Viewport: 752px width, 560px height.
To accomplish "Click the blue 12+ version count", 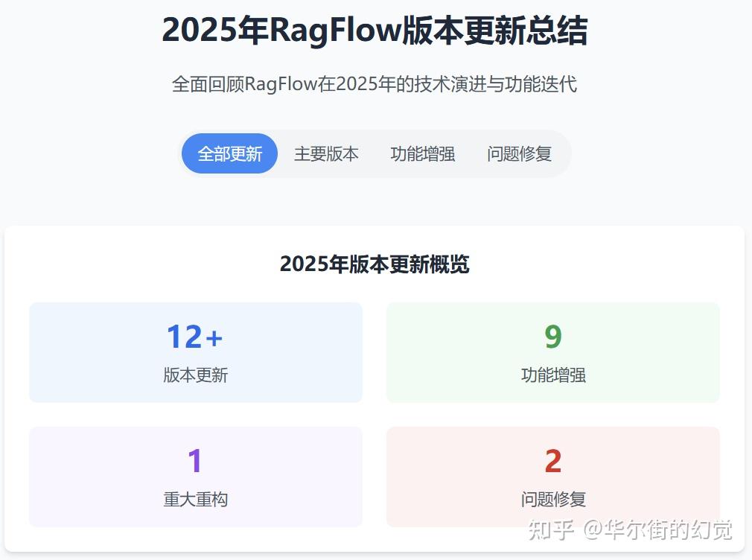I will (x=194, y=337).
